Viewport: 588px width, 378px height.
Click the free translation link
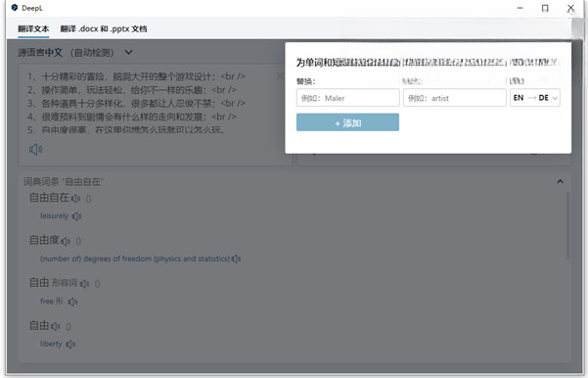point(47,301)
